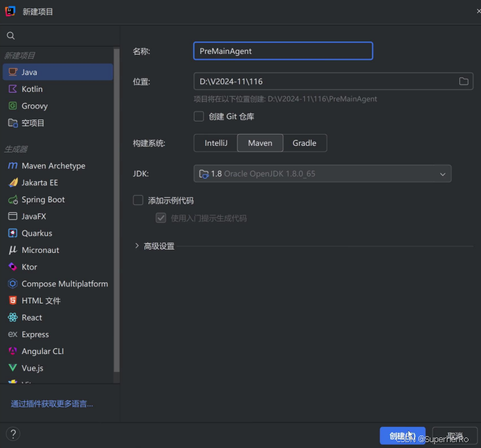Click the Jakarta EE sail icon

[x=12, y=183]
